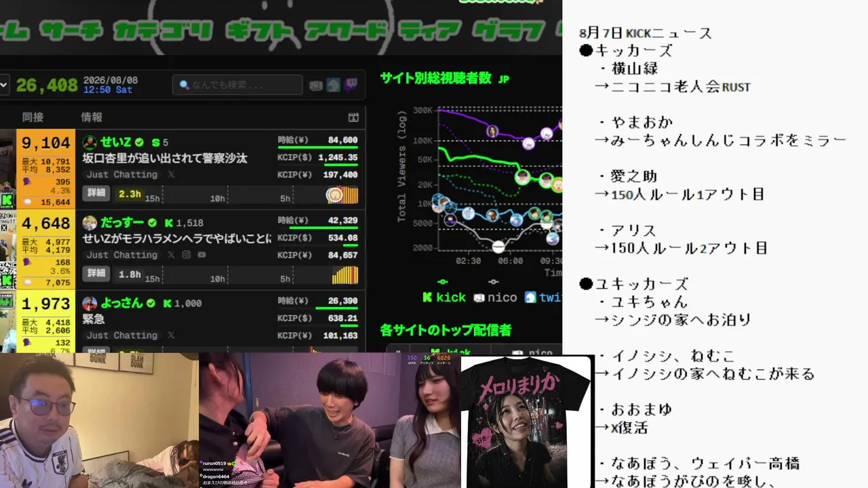Click the viewer count 4,648
Image resolution: width=868 pixels, height=488 pixels.
pyautogui.click(x=46, y=223)
